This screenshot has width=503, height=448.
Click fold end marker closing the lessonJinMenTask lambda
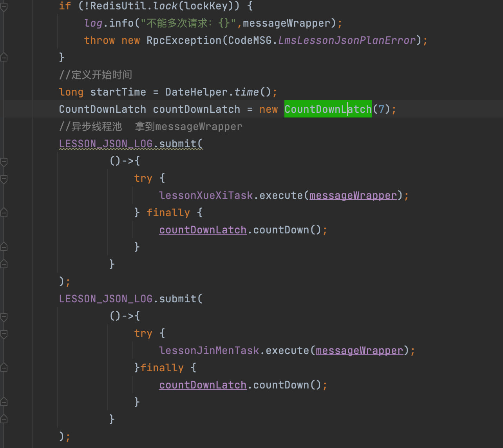click(4, 419)
